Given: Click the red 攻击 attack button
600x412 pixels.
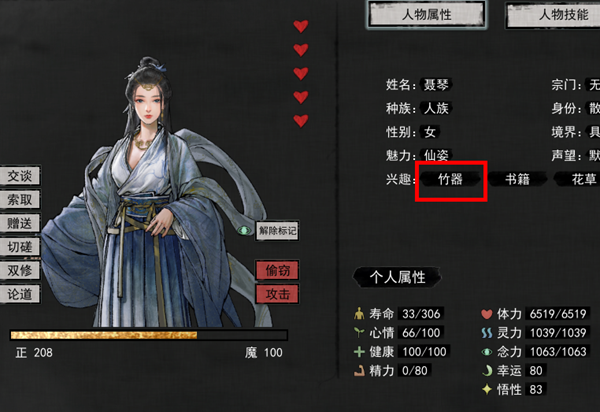Looking at the screenshot, I should pos(277,294).
